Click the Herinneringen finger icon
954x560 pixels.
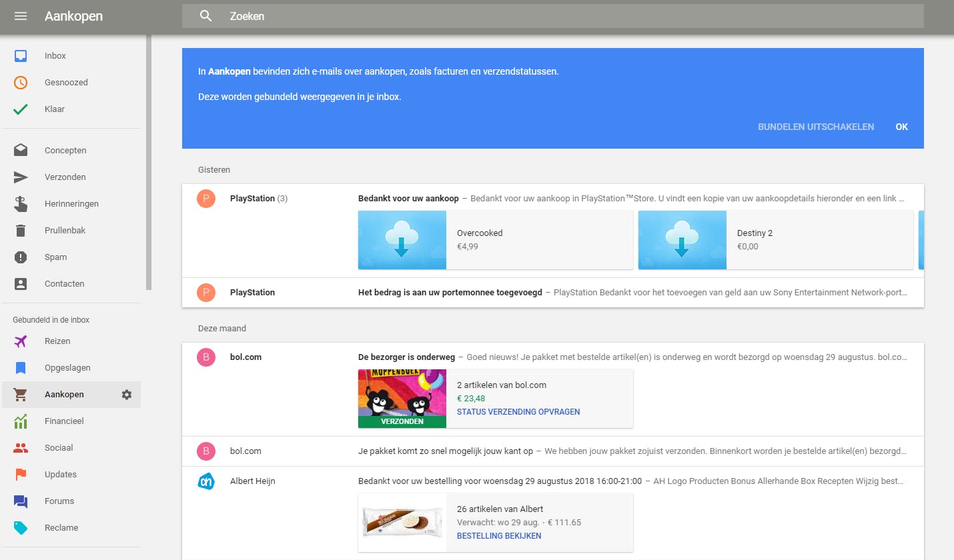tap(21, 204)
